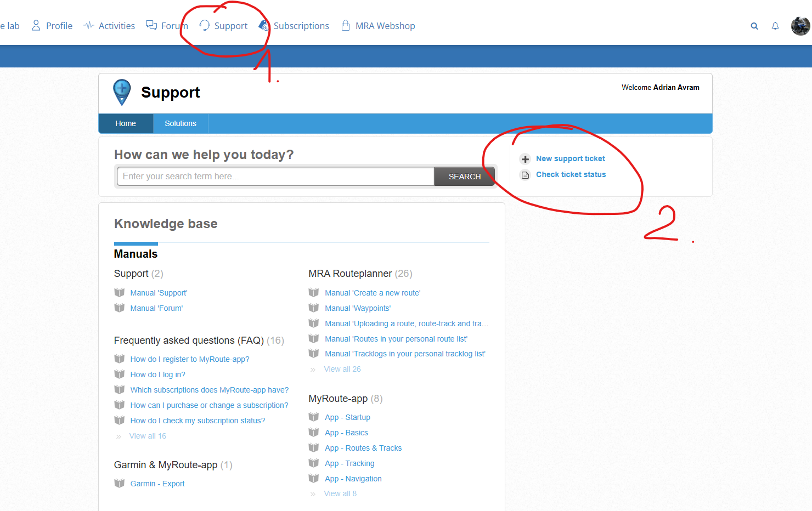Click book icon next to How do I log in?
Screen dimensions: 812x511
[x=119, y=374]
